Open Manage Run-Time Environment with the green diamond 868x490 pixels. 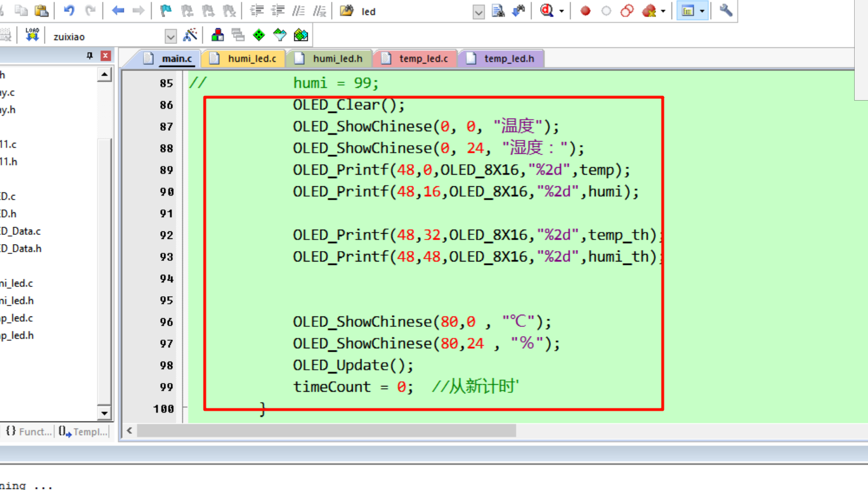[x=258, y=35]
